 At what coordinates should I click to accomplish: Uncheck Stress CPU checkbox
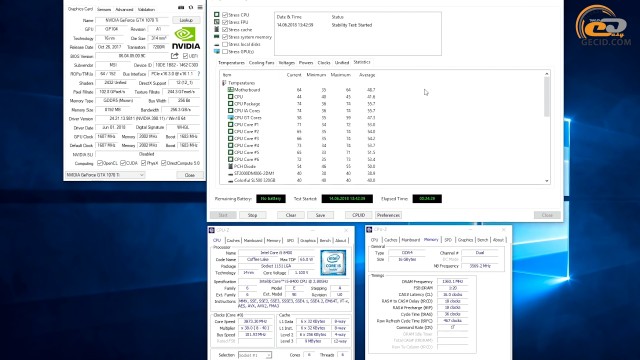click(225, 15)
